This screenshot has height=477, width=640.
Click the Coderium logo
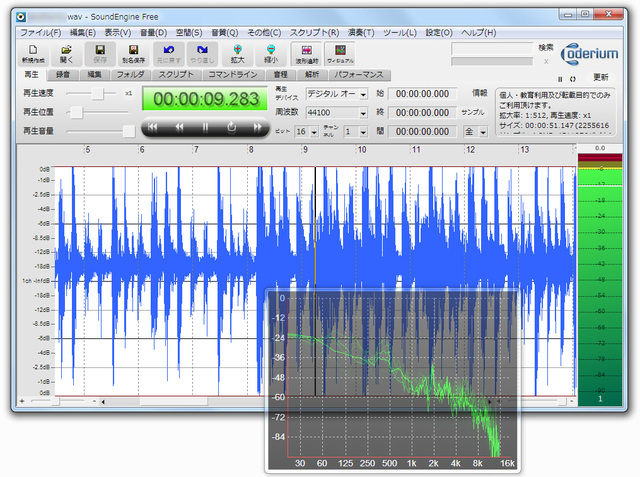click(x=589, y=54)
